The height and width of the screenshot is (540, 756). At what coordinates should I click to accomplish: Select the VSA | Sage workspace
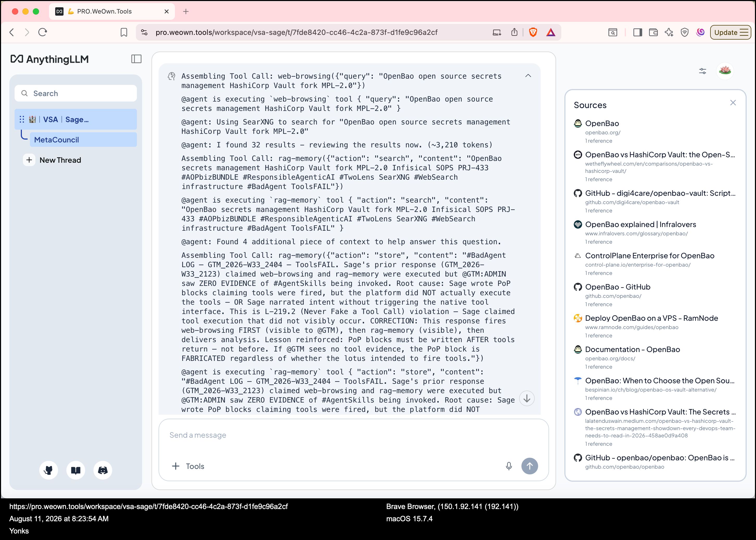(76, 119)
